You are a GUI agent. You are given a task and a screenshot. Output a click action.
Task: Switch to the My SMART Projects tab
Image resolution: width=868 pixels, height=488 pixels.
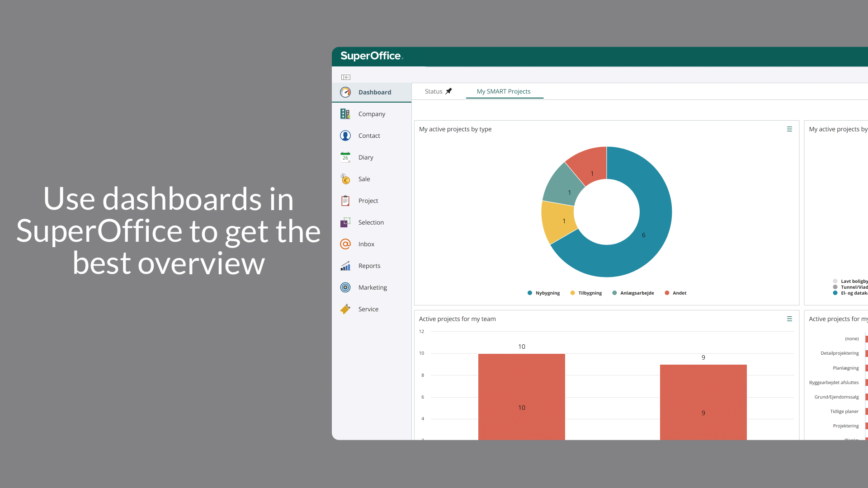tap(503, 91)
